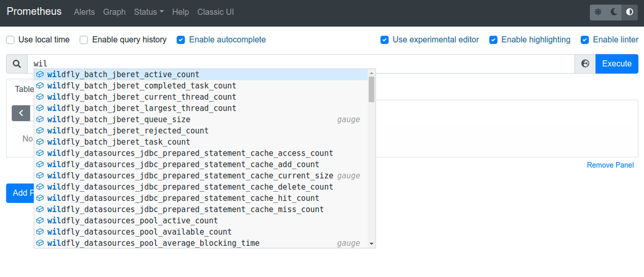This screenshot has height=277, width=644.
Task: Click metric icon beside wildfly_batch_jberet_queue_size
Action: coord(40,120)
